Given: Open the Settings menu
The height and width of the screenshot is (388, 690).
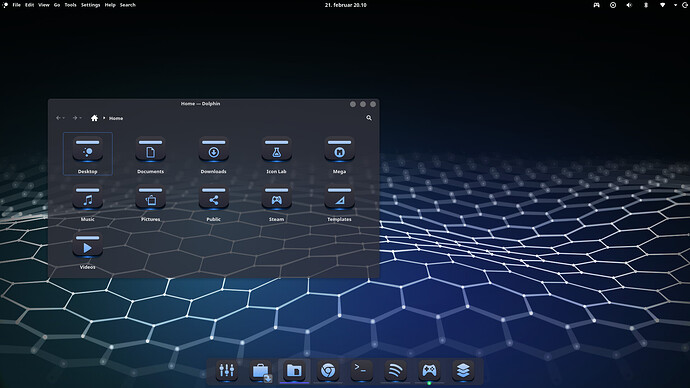Looking at the screenshot, I should click(x=91, y=5).
